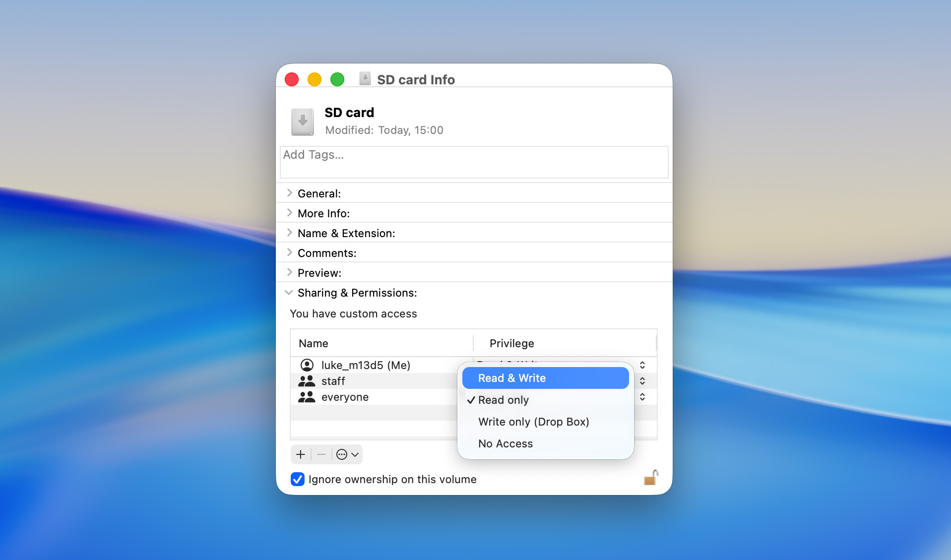Collapse the Sharing & Permissions section
Viewport: 951px width, 560px height.
(x=289, y=293)
